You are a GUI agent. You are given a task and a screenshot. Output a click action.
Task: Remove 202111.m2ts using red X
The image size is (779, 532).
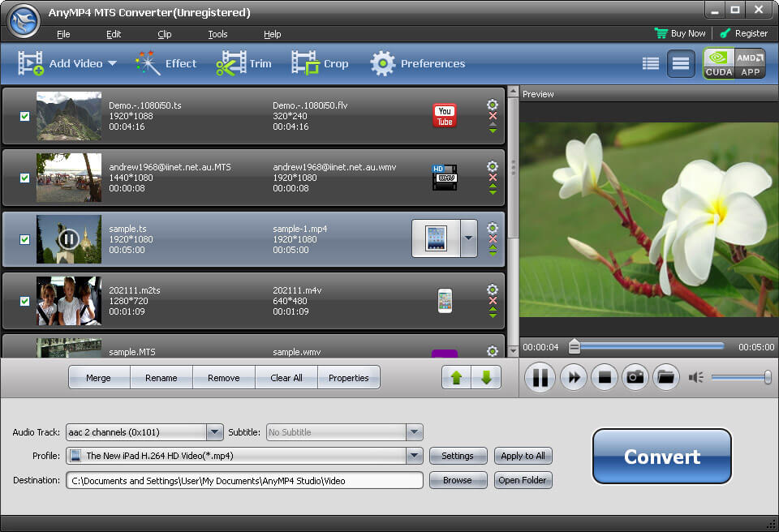click(493, 301)
